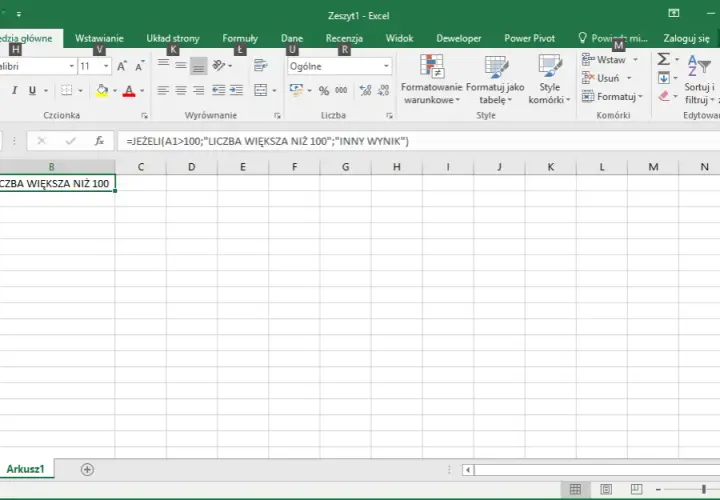Click the Fill down icon
Screen dimensions: 720x500
coord(664,78)
